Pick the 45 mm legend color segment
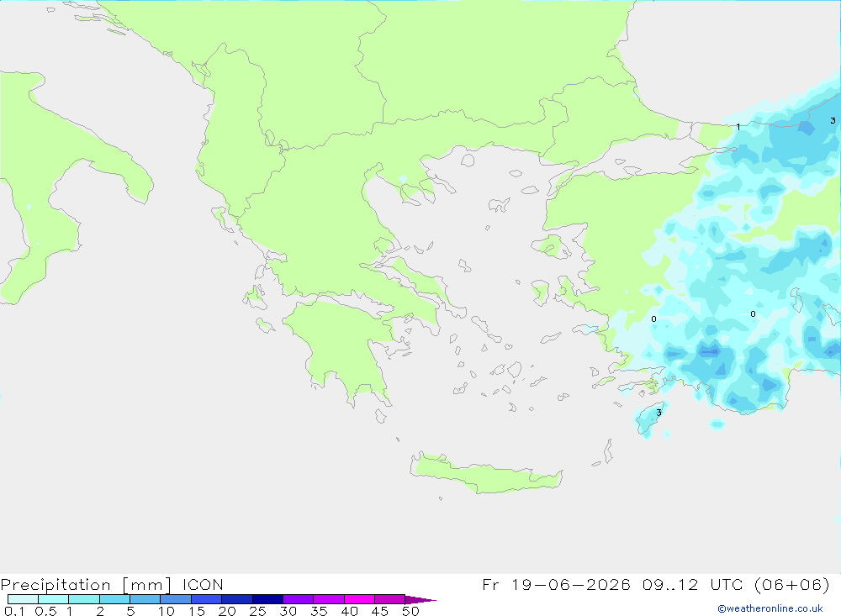The width and height of the screenshot is (841, 616). point(390,599)
